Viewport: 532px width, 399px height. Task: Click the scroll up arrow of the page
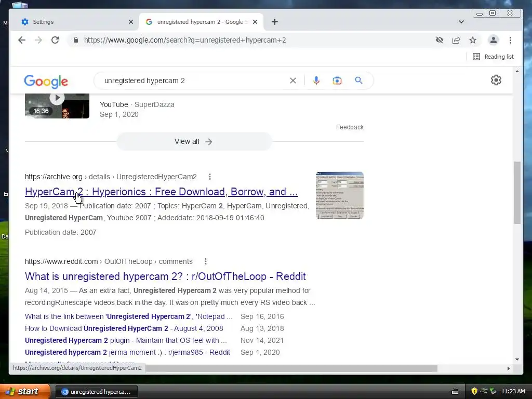[517, 71]
